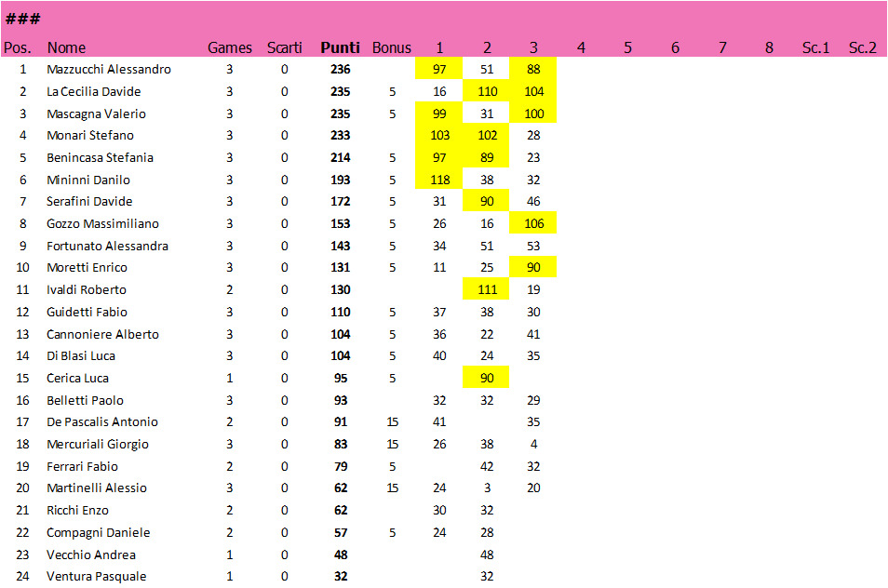Image resolution: width=888 pixels, height=588 pixels.
Task: Click the Punti total 79
Action: pyautogui.click(x=341, y=466)
